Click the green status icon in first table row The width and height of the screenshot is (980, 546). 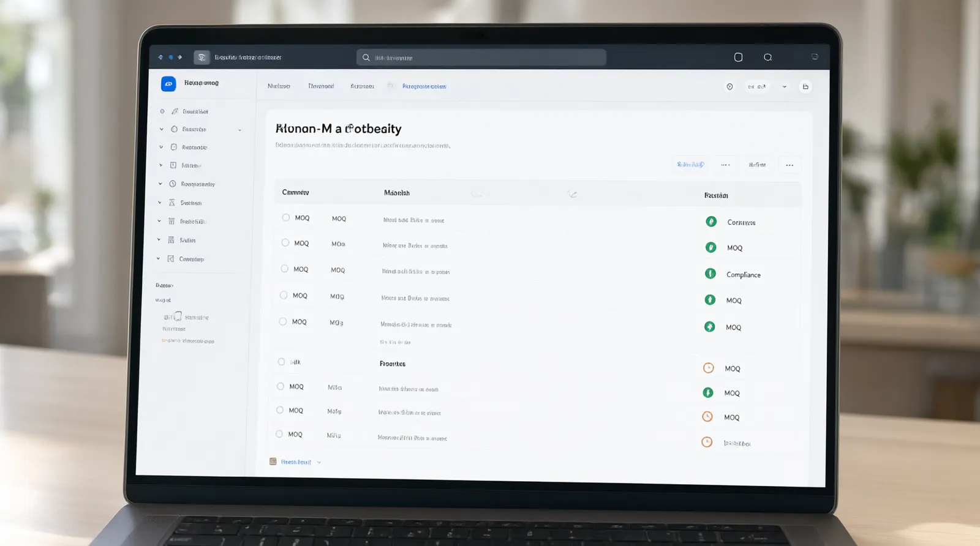point(711,222)
